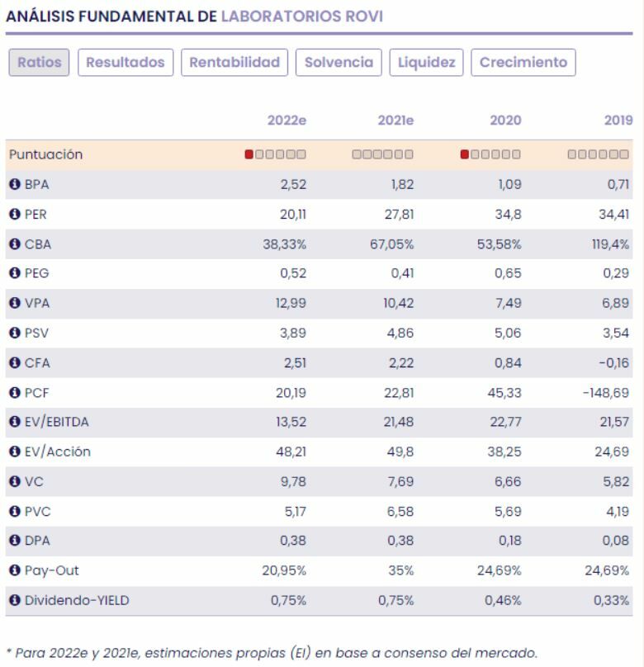Click the PEG row info icon

(14, 273)
